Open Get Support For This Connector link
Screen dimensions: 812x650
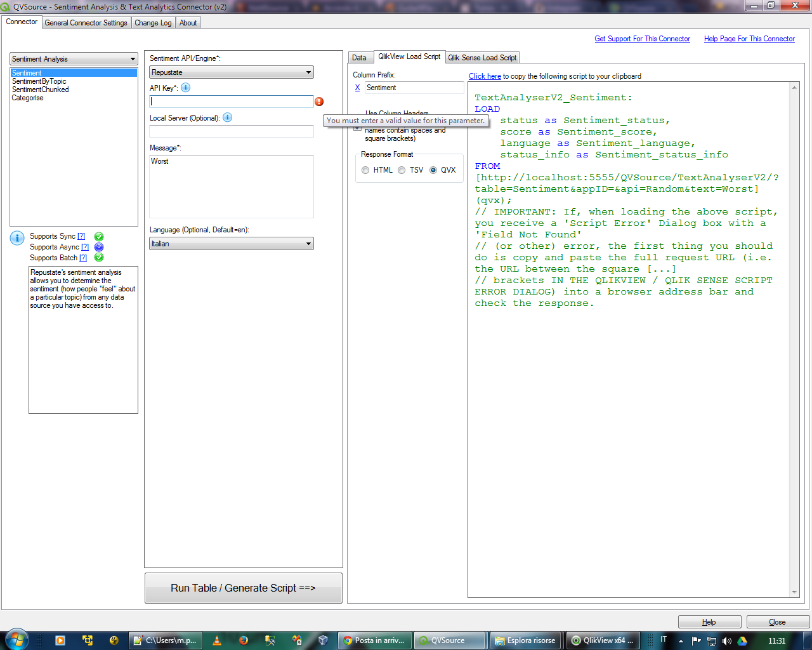point(642,39)
